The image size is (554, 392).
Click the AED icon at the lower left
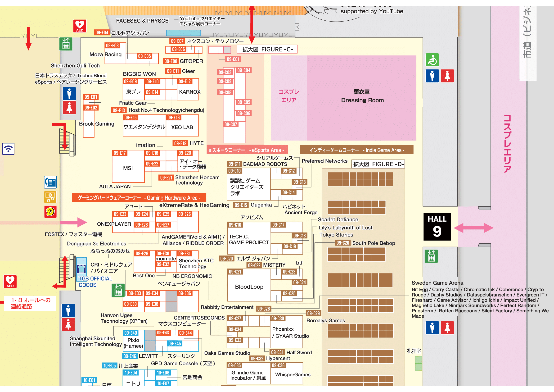click(x=10, y=282)
